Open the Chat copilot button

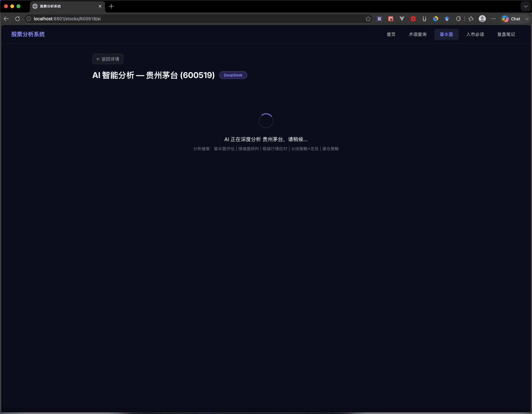(x=511, y=19)
